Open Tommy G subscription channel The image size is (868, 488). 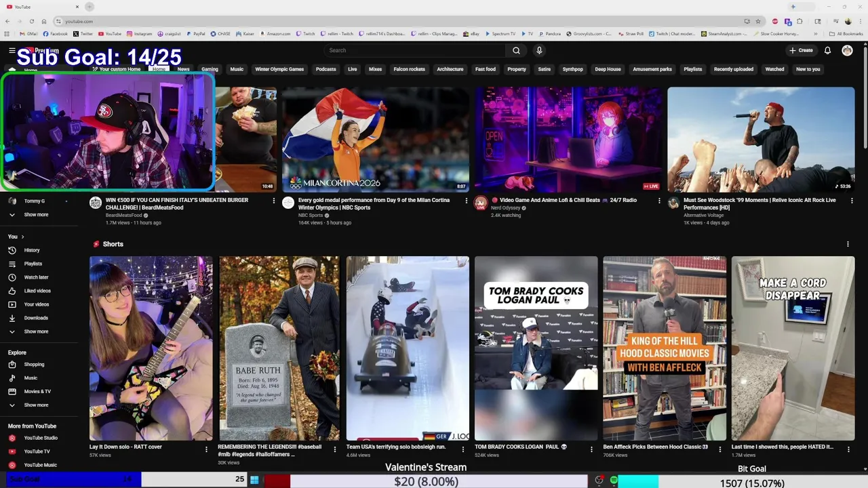point(34,201)
